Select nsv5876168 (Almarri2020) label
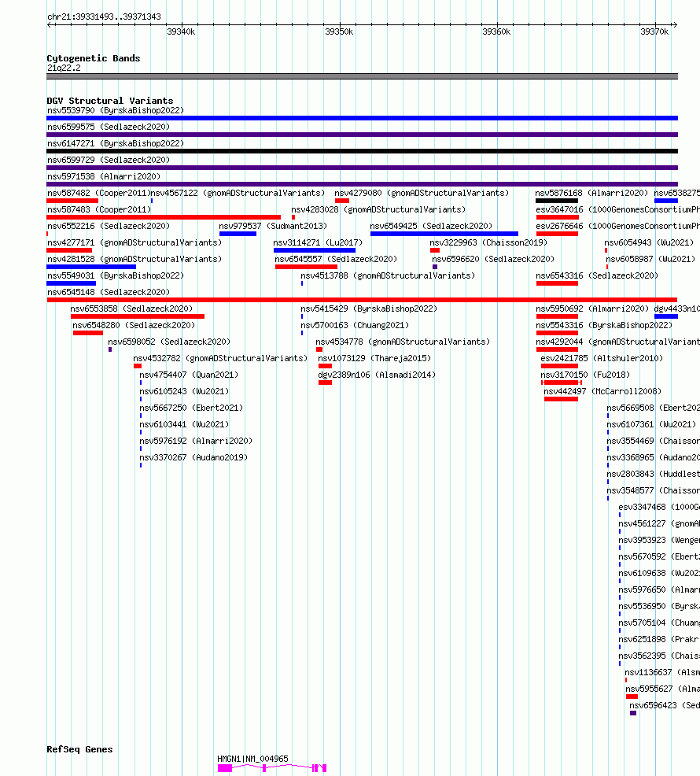This screenshot has width=700, height=776. (x=591, y=193)
